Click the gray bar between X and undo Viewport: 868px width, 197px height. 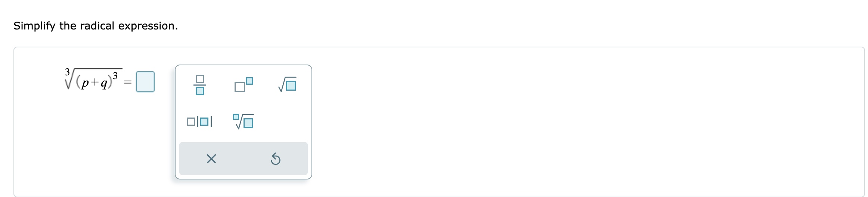pos(243,159)
